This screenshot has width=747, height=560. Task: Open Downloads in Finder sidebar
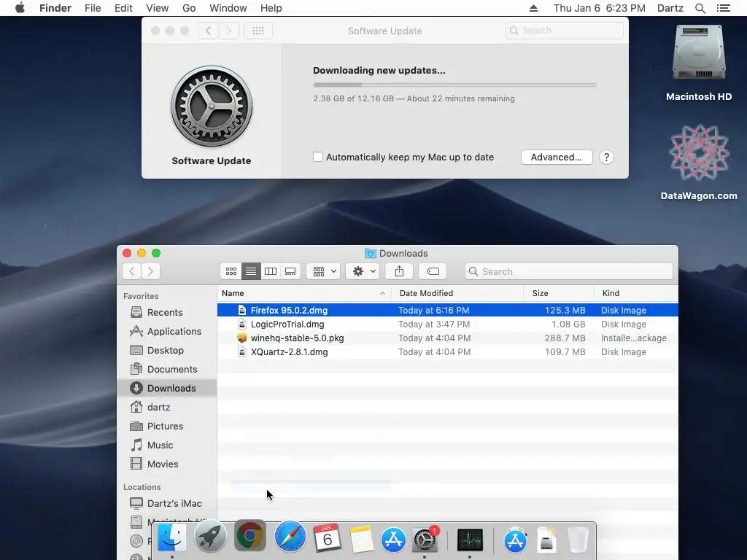point(167,388)
